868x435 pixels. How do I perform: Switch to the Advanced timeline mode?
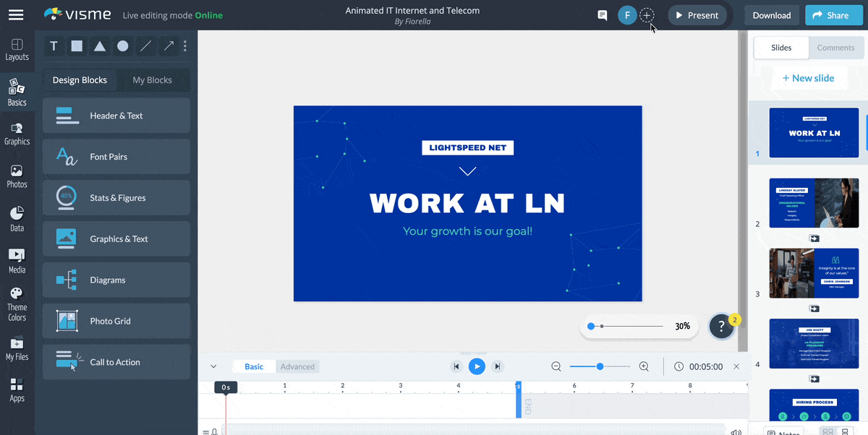pos(297,366)
